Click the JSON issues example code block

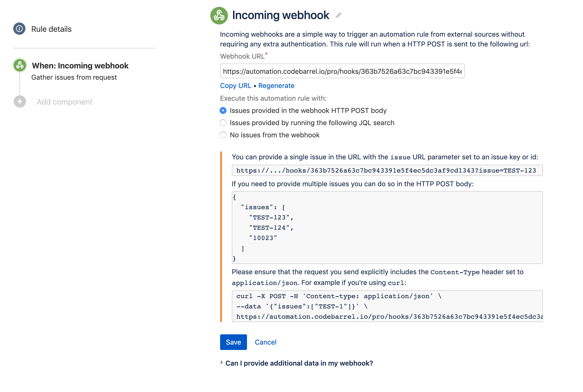click(x=387, y=228)
